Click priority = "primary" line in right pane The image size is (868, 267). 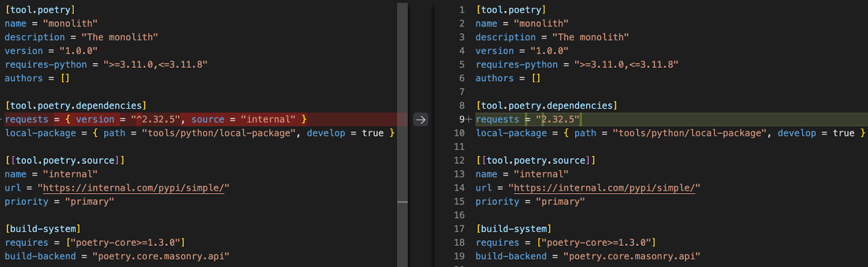(531, 201)
